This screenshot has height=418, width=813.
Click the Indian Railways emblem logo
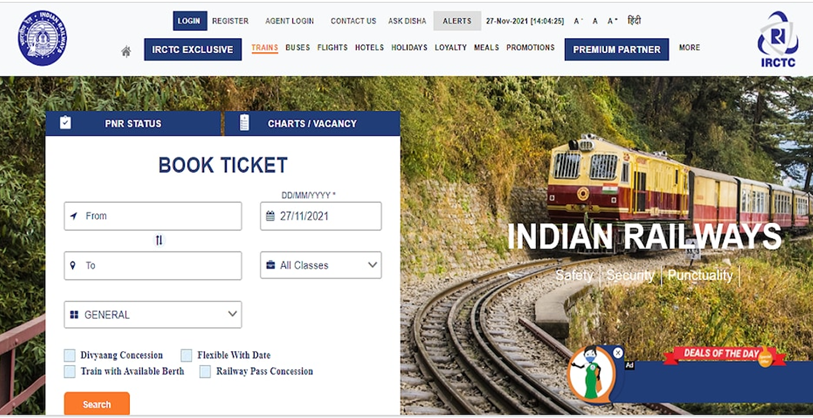tap(42, 38)
